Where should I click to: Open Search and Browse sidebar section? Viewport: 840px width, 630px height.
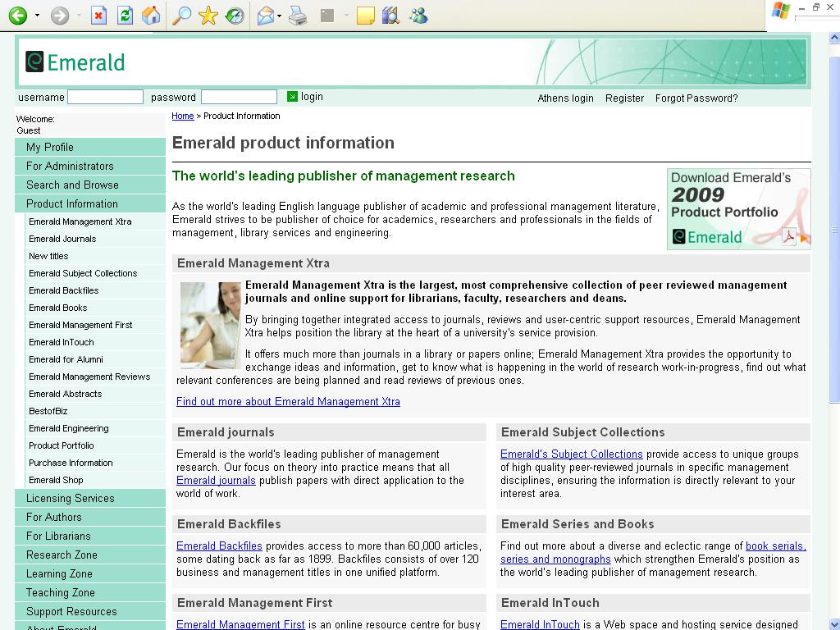(x=90, y=185)
